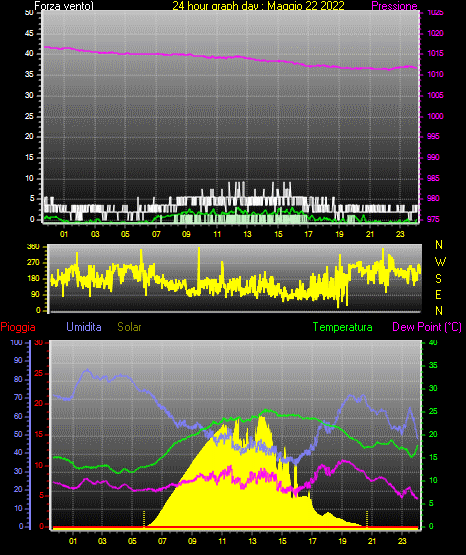Click the sunset dotted marker near 21
Image resolution: width=466 pixels, height=555 pixels.
[x=367, y=519]
